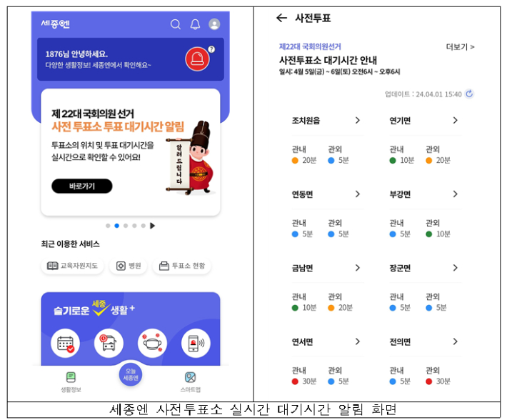
Task: Click the election banner mascot image
Action: tap(191, 158)
